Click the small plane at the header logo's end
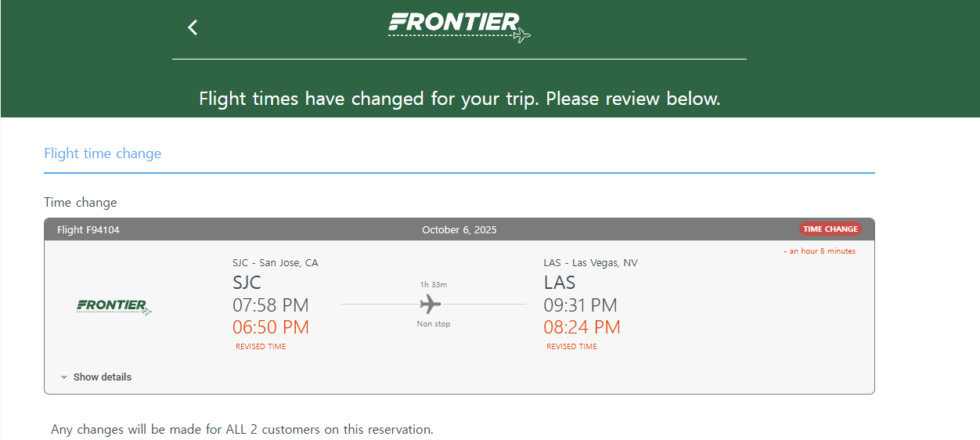This screenshot has width=980, height=440. (521, 34)
